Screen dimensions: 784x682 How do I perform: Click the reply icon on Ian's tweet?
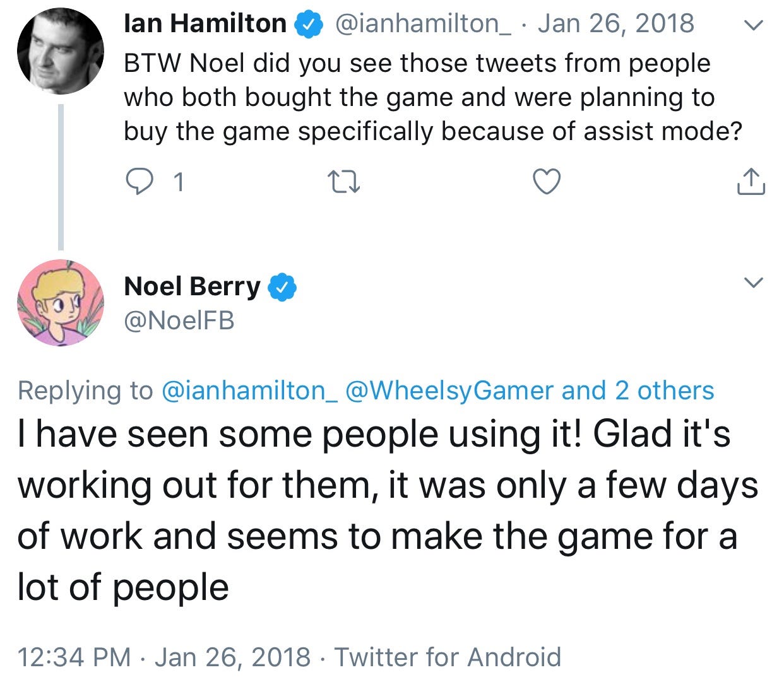[139, 182]
